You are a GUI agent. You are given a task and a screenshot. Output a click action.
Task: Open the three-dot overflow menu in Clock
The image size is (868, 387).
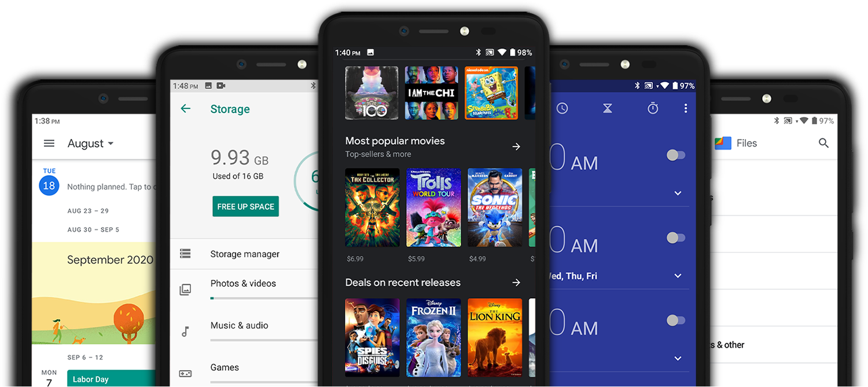686,108
